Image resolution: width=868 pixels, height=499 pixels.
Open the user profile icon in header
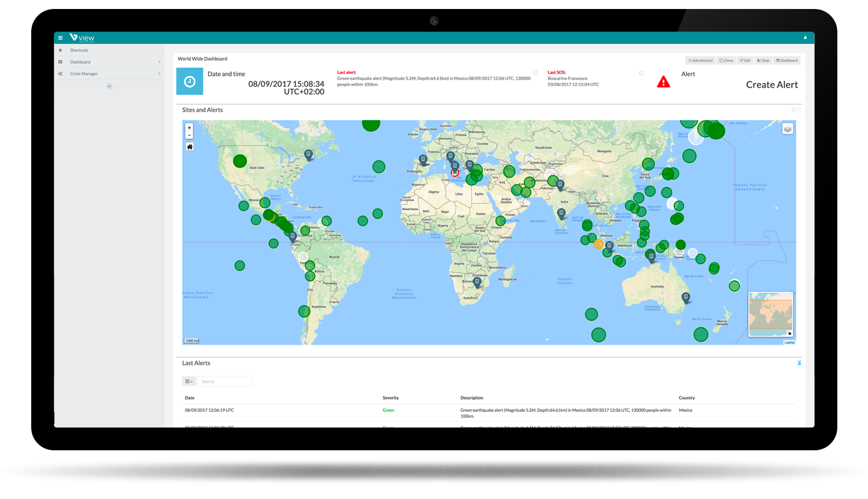click(805, 38)
